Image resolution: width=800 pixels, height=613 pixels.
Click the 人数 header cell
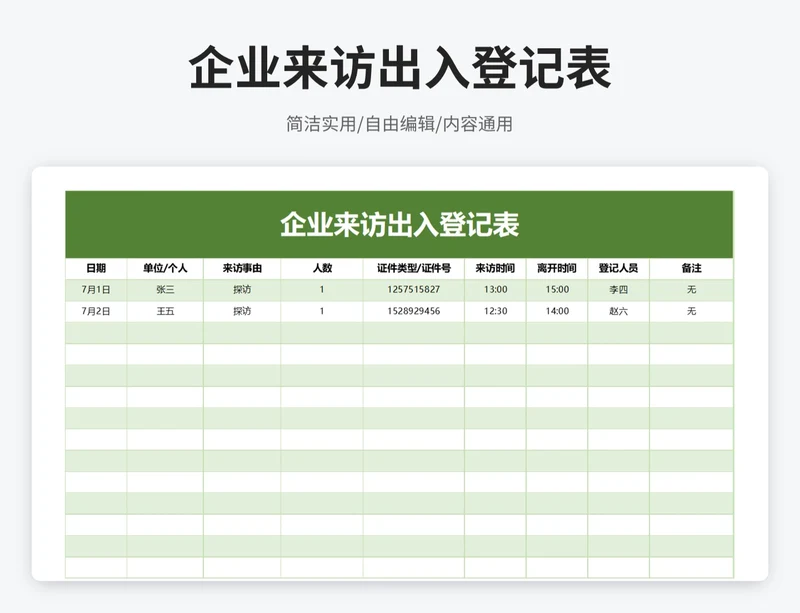[322, 268]
